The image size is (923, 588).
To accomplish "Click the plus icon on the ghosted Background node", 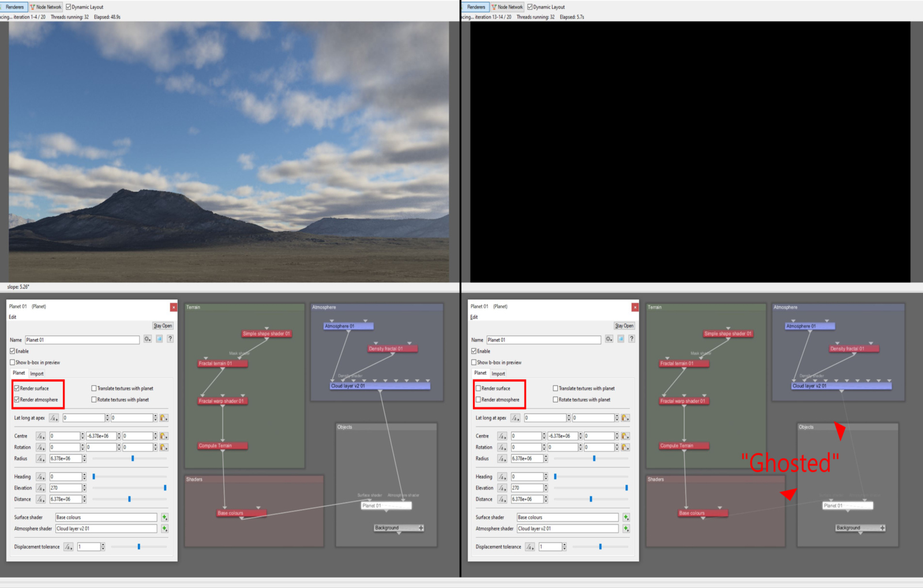I will (x=883, y=528).
